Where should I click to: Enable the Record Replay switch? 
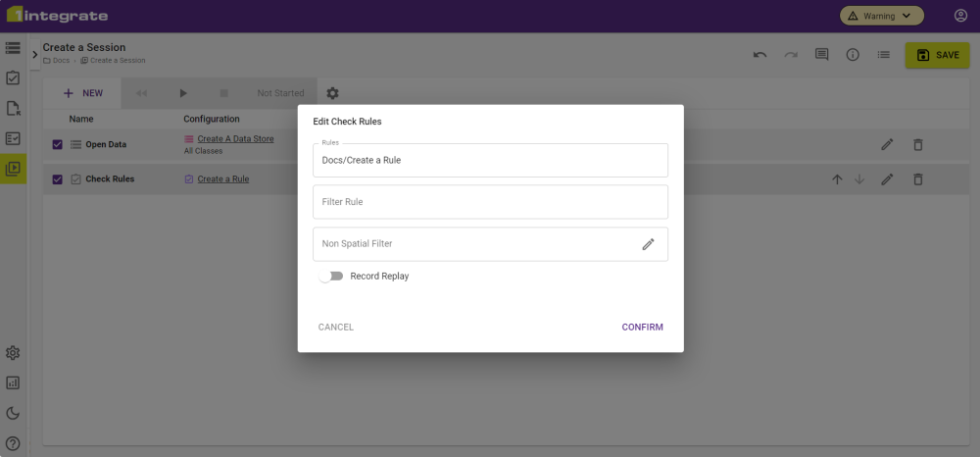pos(331,277)
